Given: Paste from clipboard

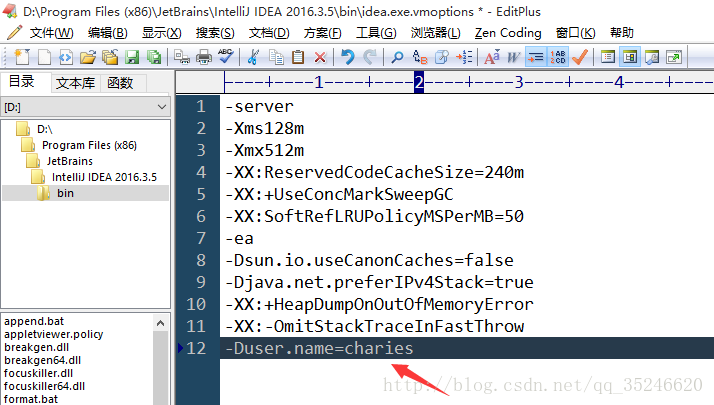Looking at the screenshot, I should [298, 57].
